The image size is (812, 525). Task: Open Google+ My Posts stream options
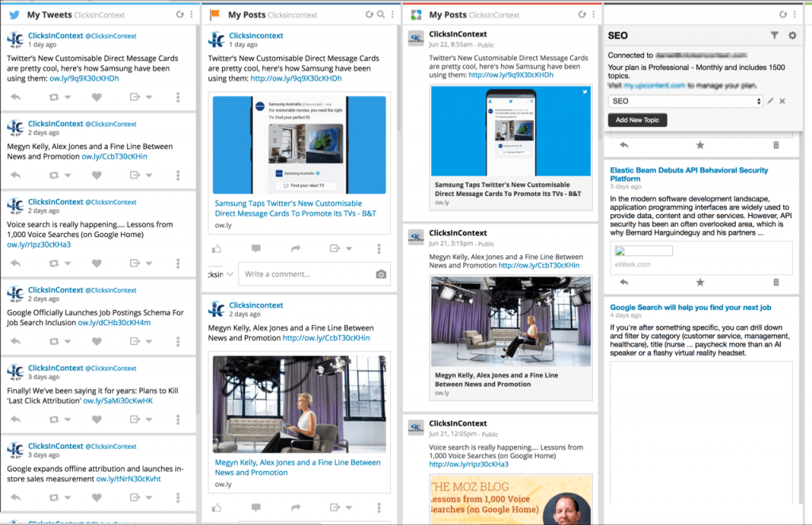(x=593, y=14)
